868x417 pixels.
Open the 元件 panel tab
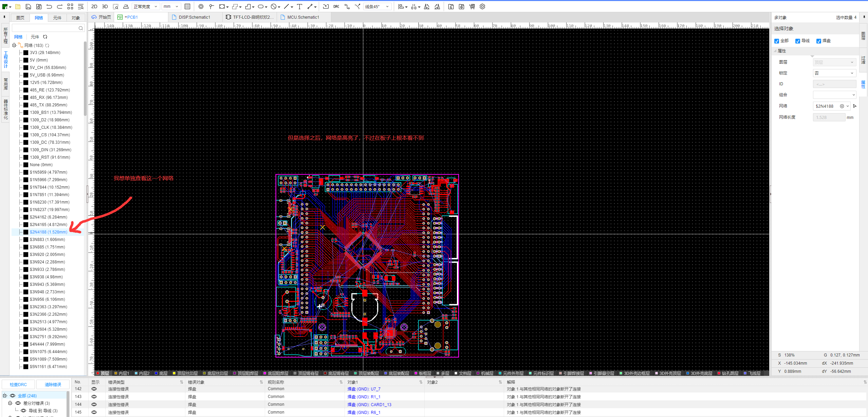click(x=57, y=18)
